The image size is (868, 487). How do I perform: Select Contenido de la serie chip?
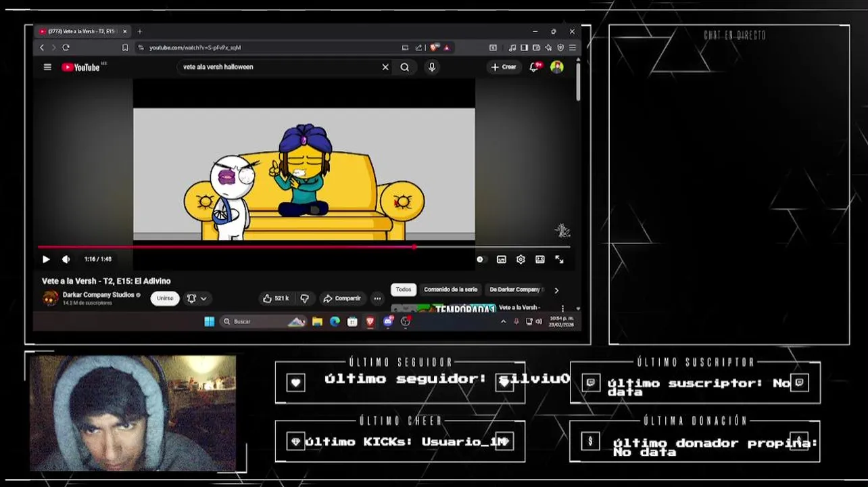pos(451,289)
